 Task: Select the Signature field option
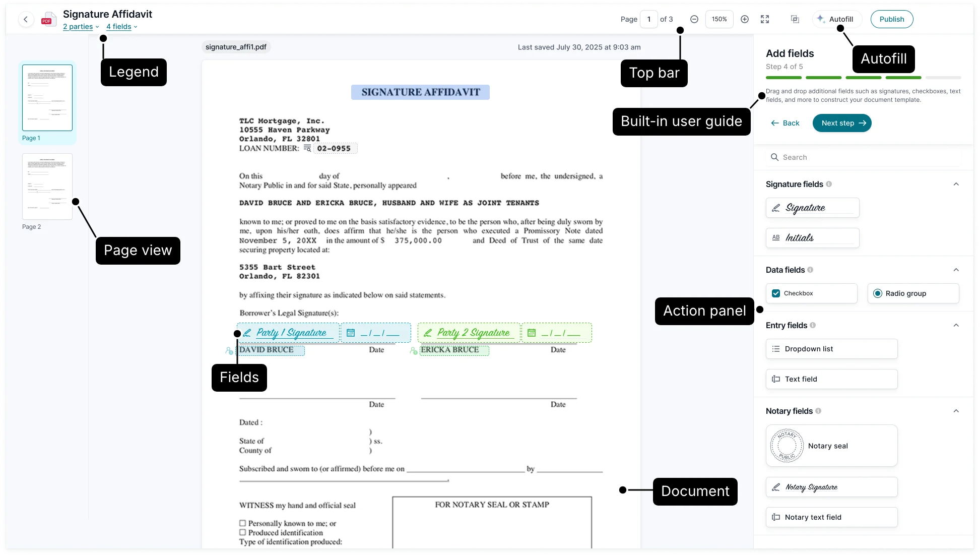[813, 208]
